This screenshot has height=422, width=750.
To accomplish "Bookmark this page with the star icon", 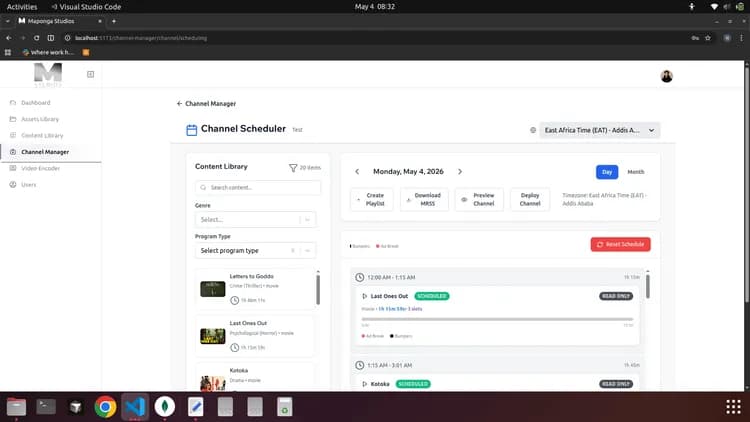I will tap(708, 38).
